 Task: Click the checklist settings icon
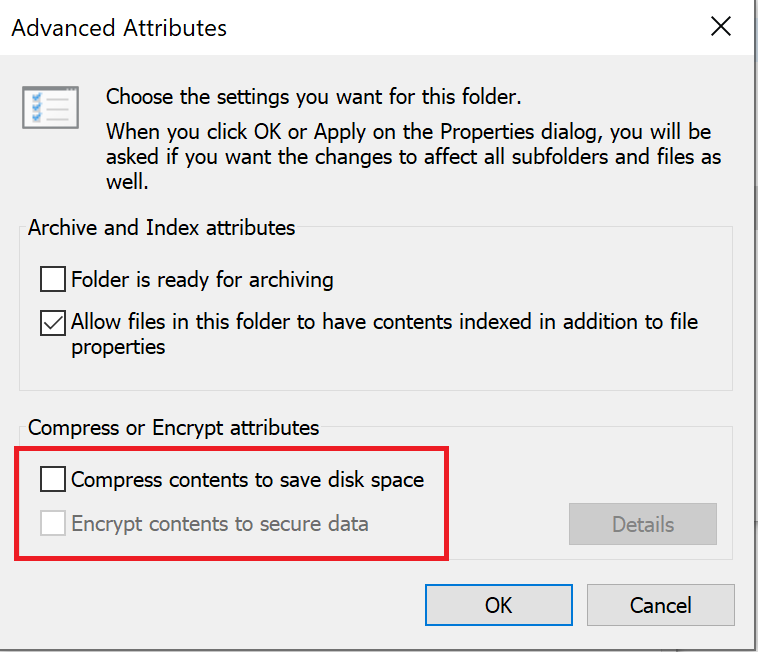click(50, 107)
